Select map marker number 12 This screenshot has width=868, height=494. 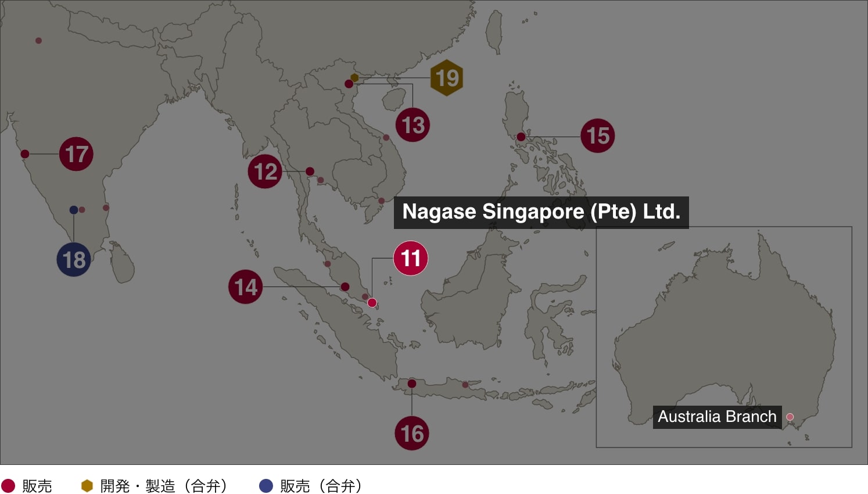coord(265,171)
